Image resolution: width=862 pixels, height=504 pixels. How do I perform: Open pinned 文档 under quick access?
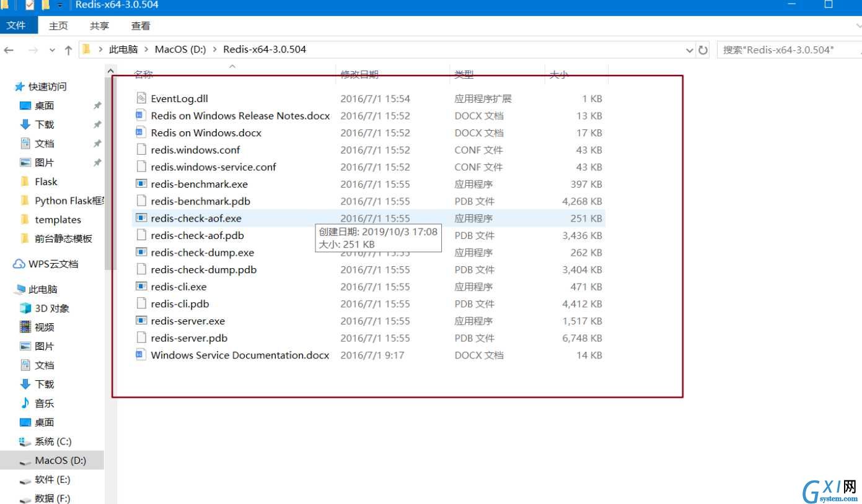tap(45, 144)
